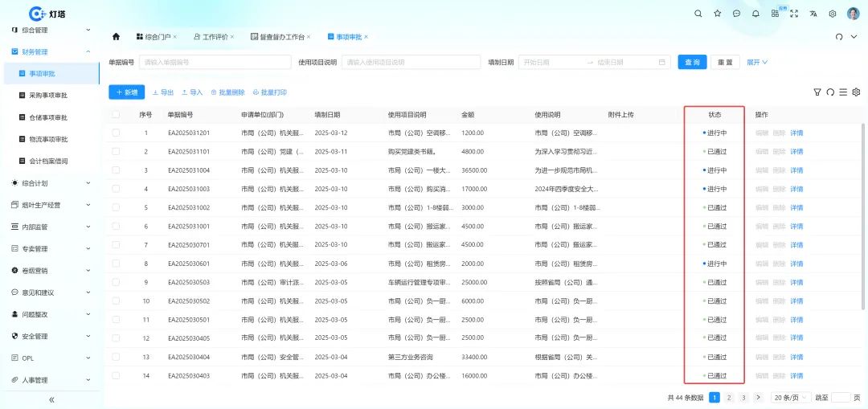
Task: Click the table vertical scrollbar
Action: [x=863, y=216]
